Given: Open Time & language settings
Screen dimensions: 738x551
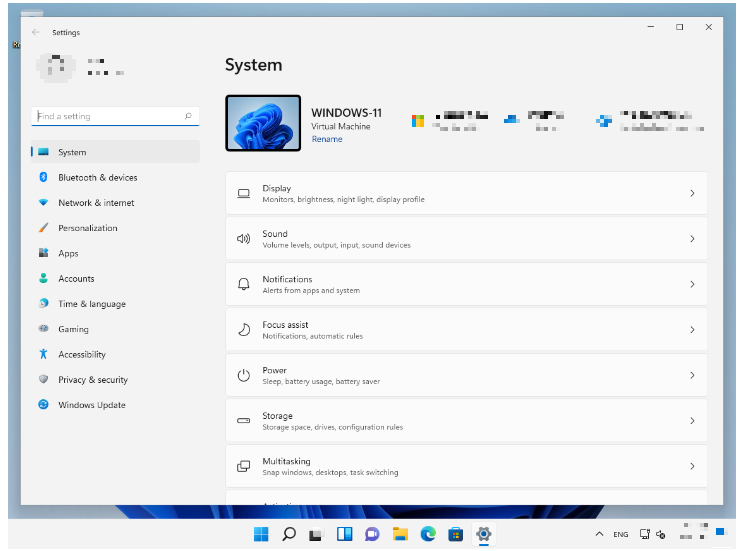Looking at the screenshot, I should (x=115, y=304).
